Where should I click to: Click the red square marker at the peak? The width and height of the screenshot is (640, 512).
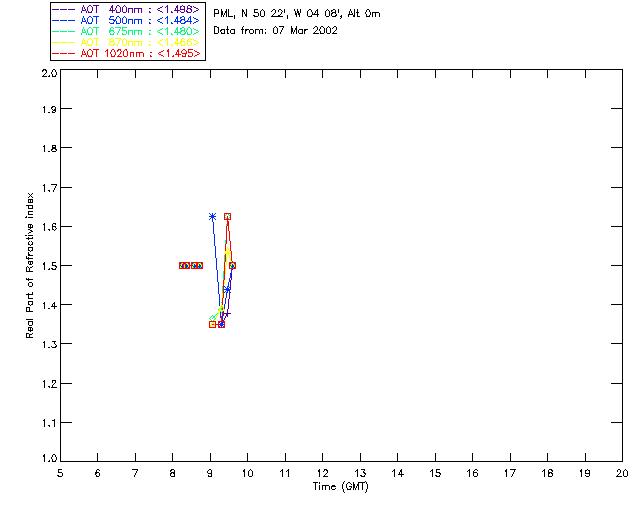pos(227,216)
